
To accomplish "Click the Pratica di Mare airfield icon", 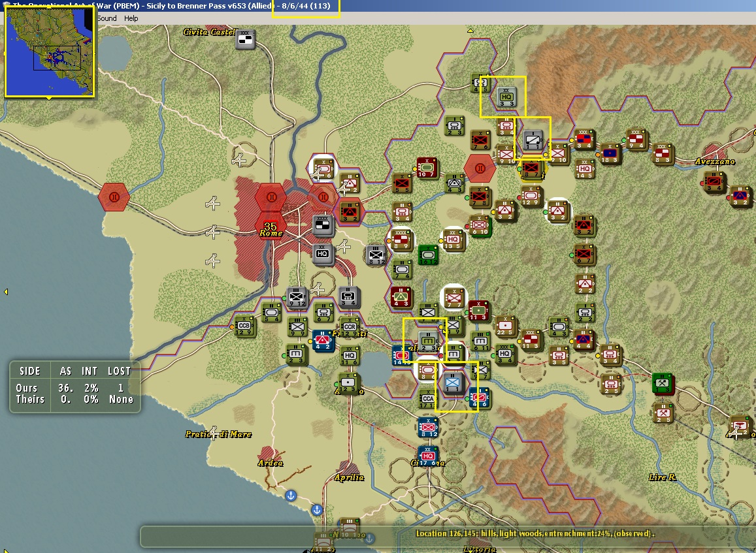I will click(x=213, y=432).
